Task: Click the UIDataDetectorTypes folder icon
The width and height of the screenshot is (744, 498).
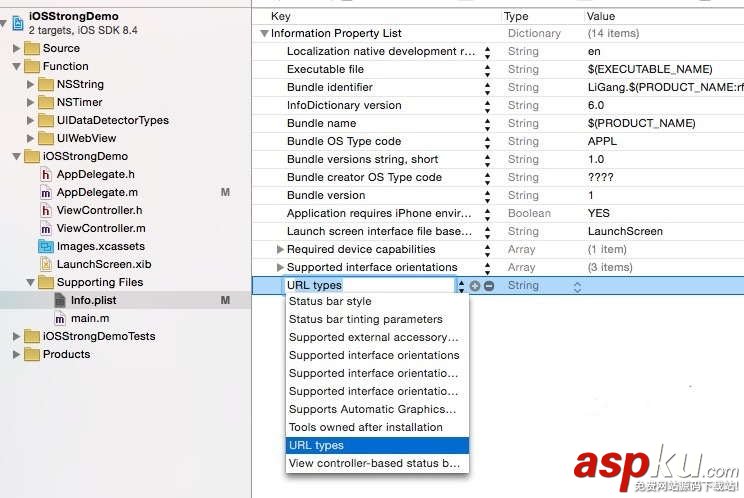Action: point(46,120)
